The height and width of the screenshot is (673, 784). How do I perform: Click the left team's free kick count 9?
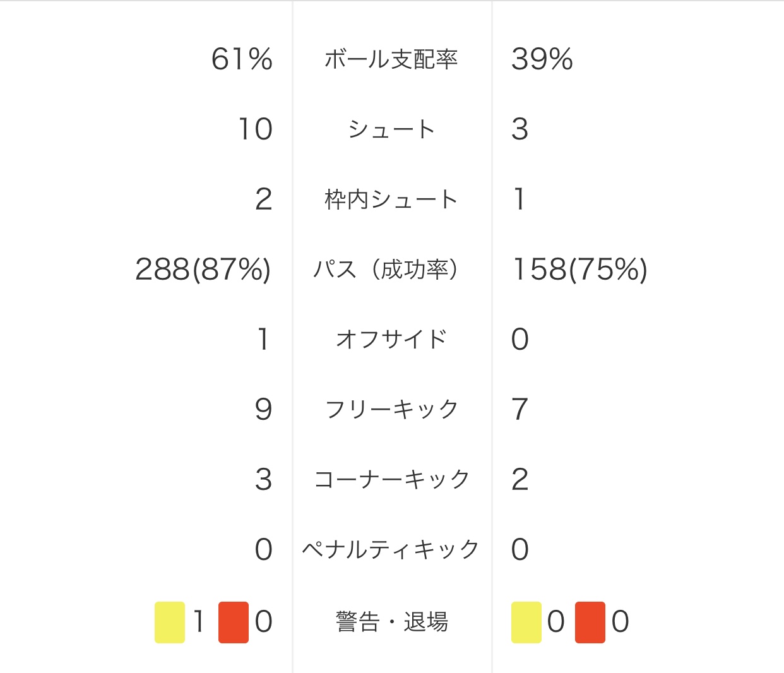point(264,409)
